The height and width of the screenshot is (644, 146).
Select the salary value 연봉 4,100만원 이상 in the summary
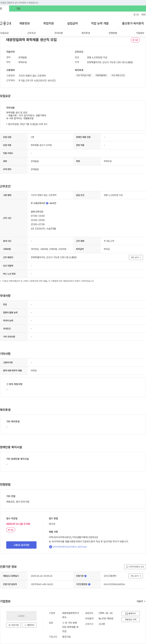(x=97, y=57)
